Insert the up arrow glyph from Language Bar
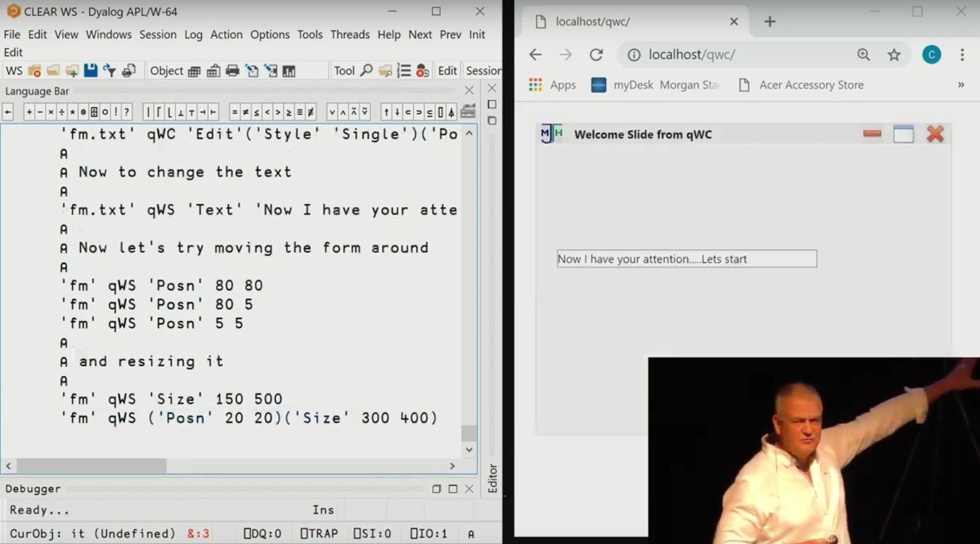 [x=386, y=112]
